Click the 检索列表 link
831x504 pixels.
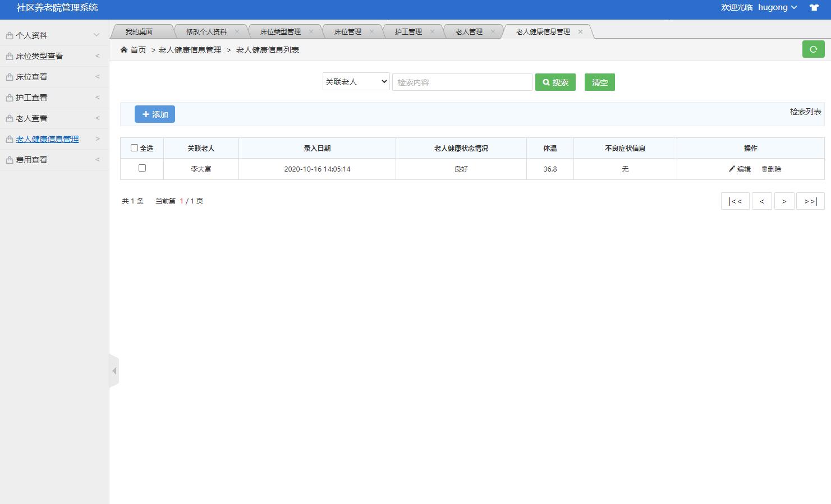click(x=805, y=111)
